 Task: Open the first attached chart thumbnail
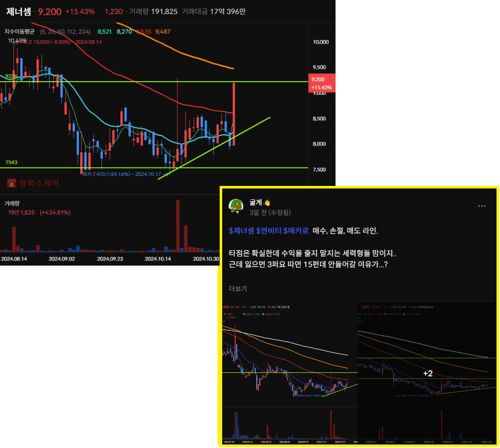(x=289, y=372)
